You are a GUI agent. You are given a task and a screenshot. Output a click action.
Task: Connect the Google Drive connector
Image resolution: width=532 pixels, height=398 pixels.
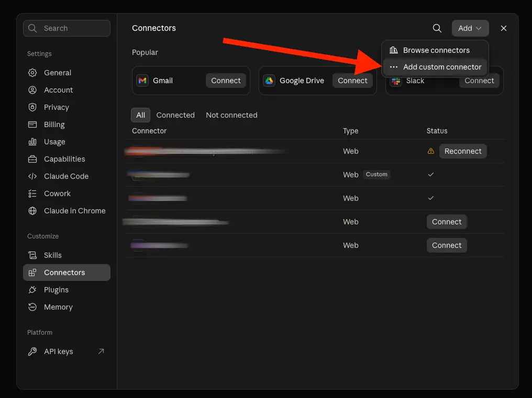[x=352, y=81]
